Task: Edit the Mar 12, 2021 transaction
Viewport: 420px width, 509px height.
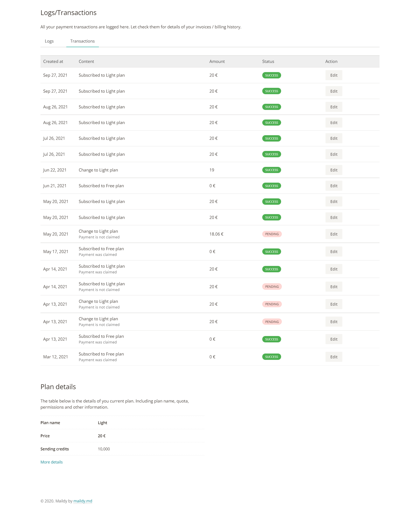Action: (x=334, y=357)
